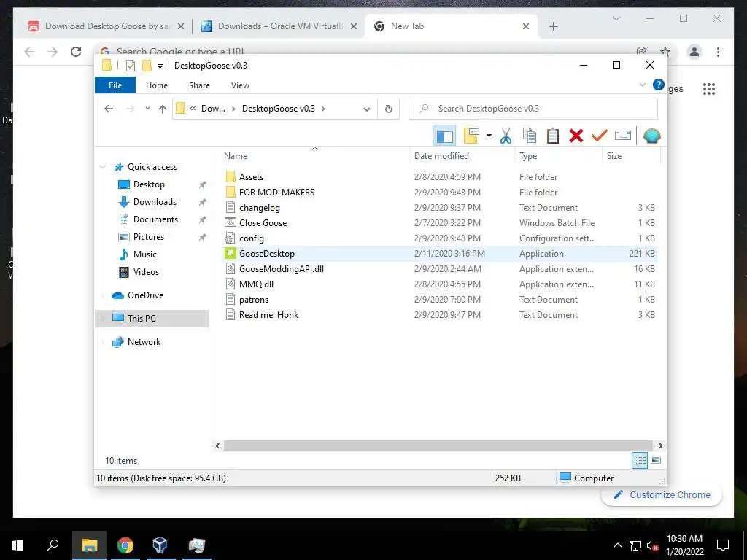Viewport: 747px width, 560px height.
Task: Click the Explorer Back arrow
Action: [x=109, y=109]
